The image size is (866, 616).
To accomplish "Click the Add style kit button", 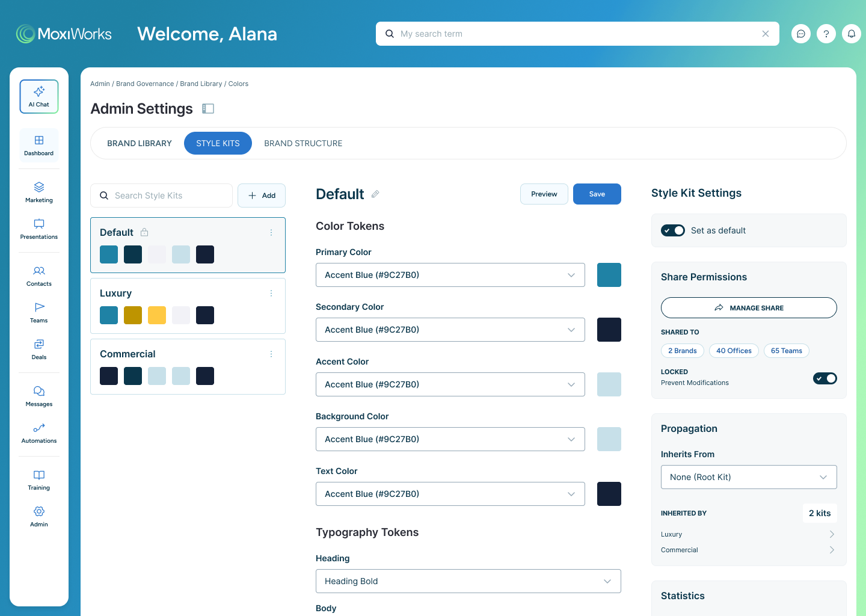I will 262,196.
